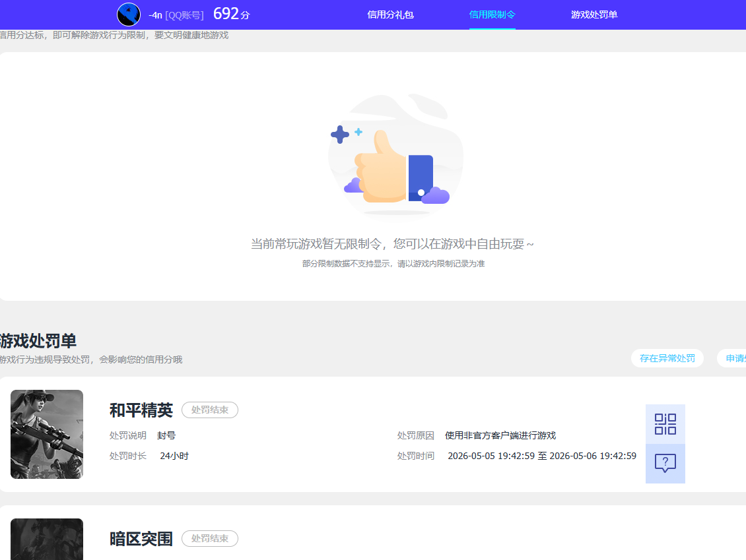Click the partially visible 申请 button
This screenshot has height=560, width=746.
(x=731, y=358)
